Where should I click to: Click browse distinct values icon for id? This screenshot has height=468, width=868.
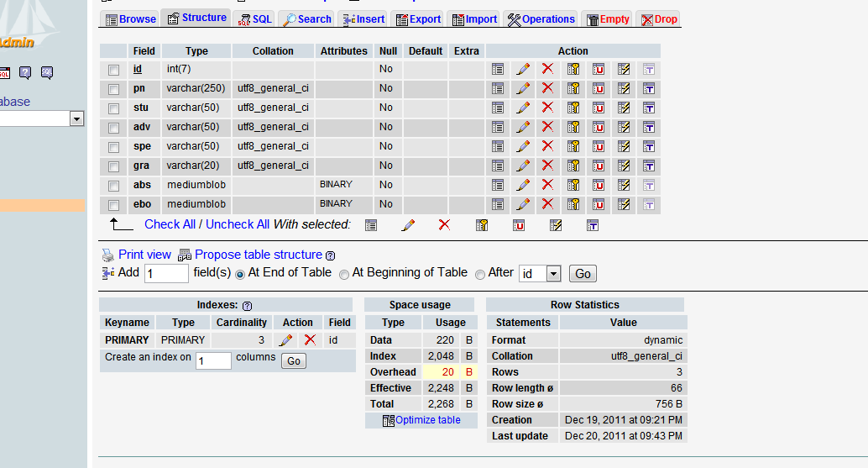click(x=498, y=69)
